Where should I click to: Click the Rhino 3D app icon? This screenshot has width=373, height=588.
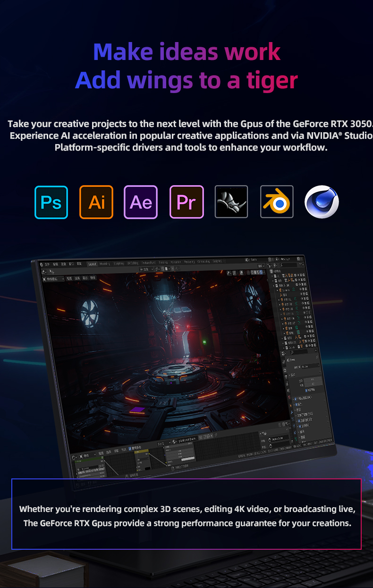pos(231,202)
